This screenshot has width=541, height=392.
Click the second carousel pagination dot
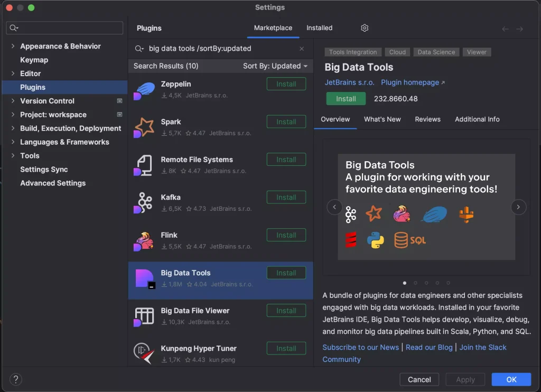(415, 283)
